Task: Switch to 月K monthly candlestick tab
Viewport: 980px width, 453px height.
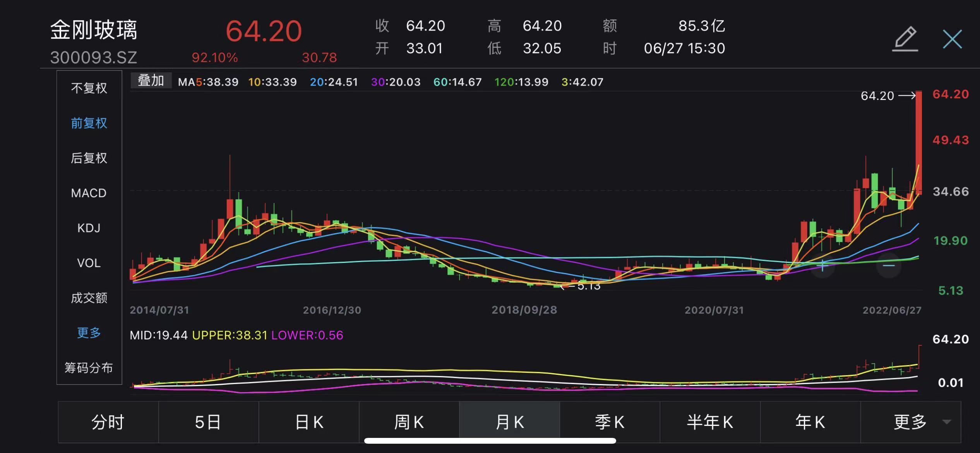Action: (509, 422)
